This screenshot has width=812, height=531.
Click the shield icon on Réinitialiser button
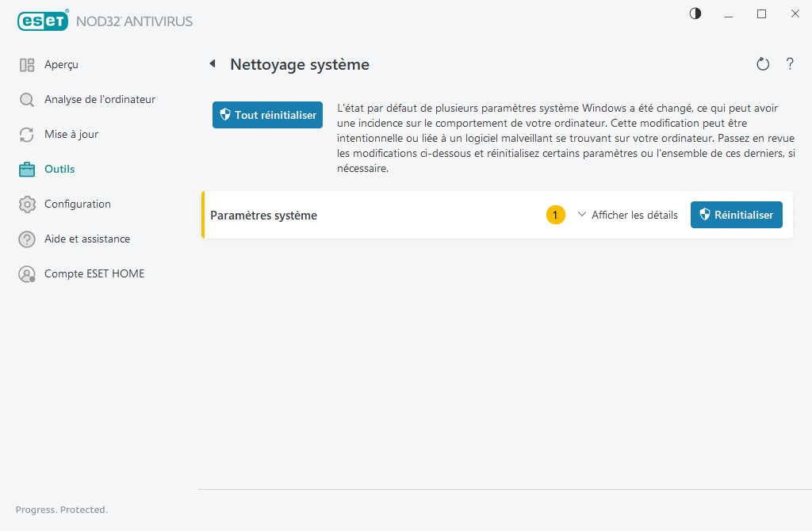click(x=705, y=214)
